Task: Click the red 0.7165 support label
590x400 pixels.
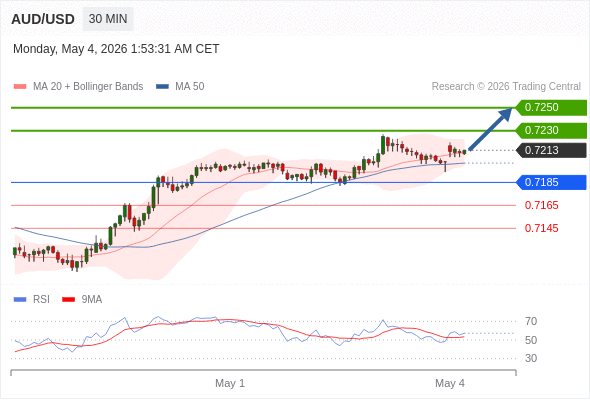Action: coord(541,205)
